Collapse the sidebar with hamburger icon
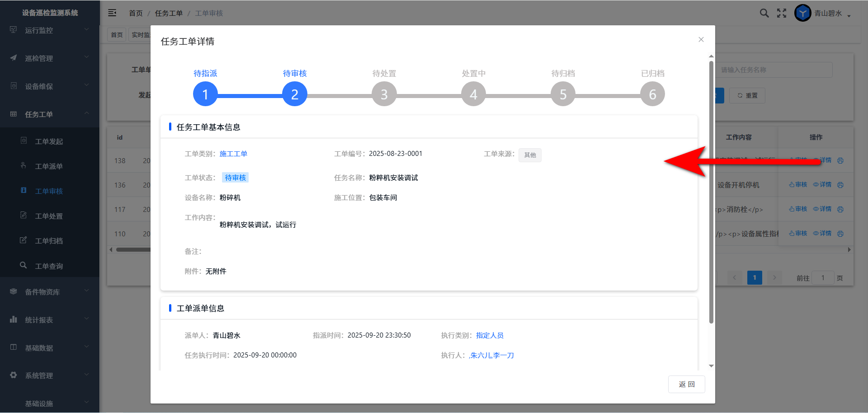Screen dimensions: 868x413 point(112,13)
